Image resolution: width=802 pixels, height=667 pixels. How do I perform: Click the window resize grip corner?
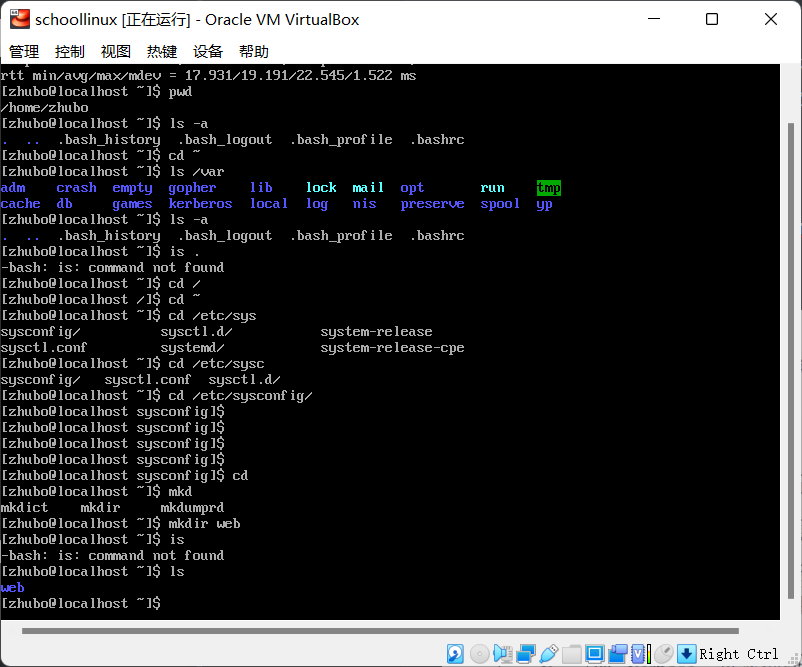(x=796, y=661)
